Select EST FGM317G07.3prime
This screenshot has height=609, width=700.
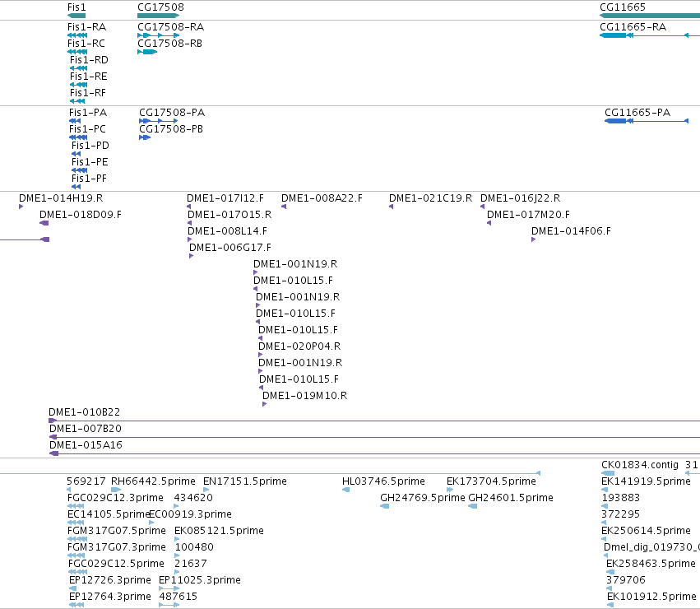click(117, 548)
